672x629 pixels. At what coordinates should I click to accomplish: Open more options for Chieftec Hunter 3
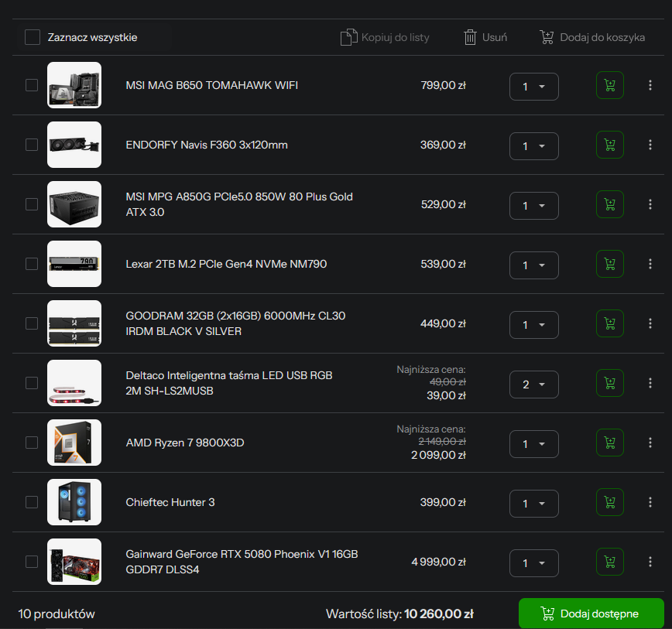tap(650, 502)
